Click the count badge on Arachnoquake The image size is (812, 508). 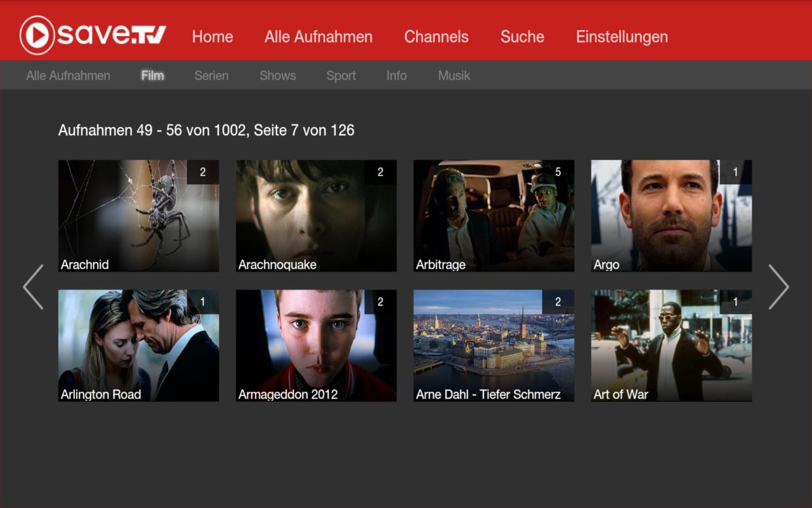(381, 172)
